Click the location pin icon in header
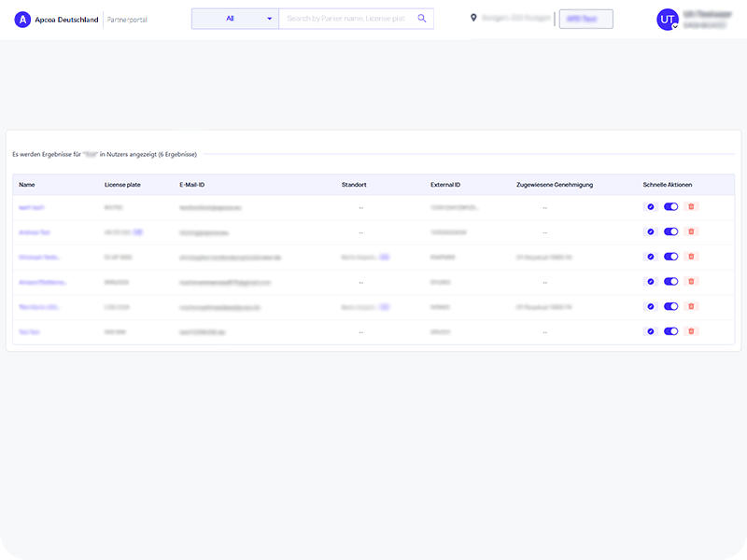Screen dimensions: 747x560 (473, 19)
